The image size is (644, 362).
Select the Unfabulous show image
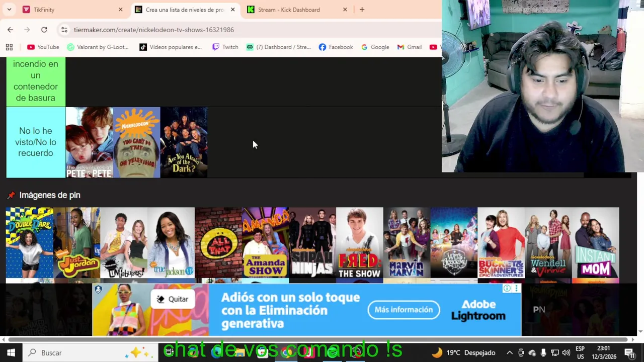pyautogui.click(x=124, y=242)
